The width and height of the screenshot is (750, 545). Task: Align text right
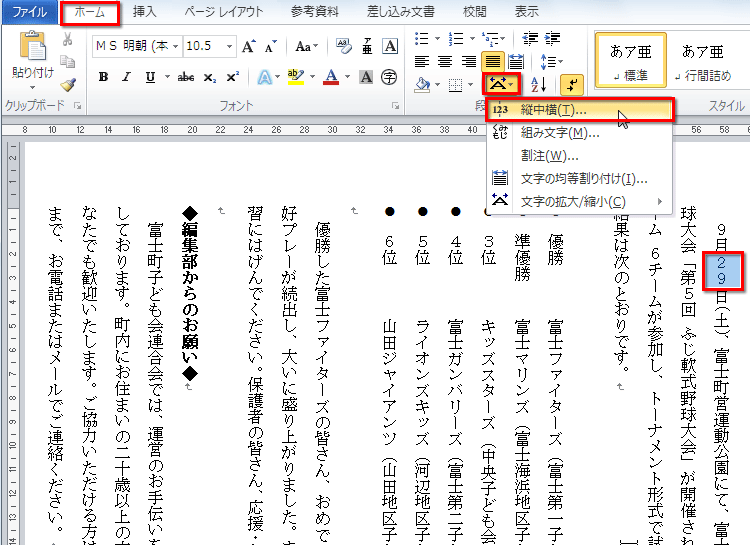point(468,61)
